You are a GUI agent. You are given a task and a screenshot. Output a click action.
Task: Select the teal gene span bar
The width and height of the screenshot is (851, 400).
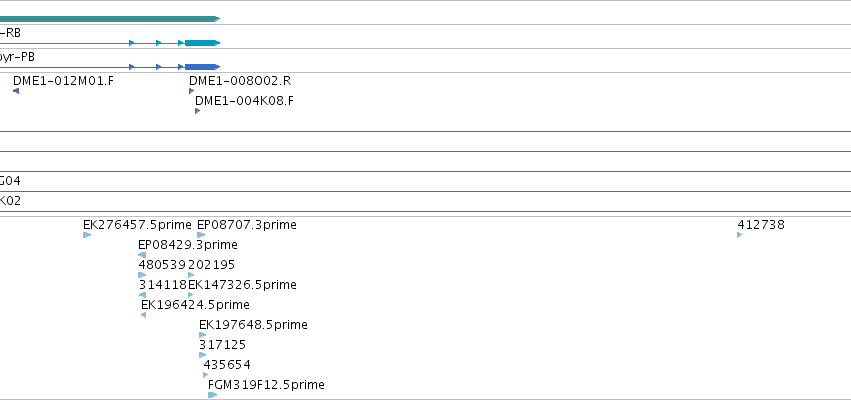[110, 19]
